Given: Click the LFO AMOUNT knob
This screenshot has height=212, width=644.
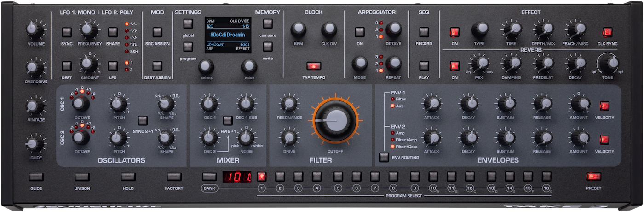Looking at the screenshot, I should point(89,64).
